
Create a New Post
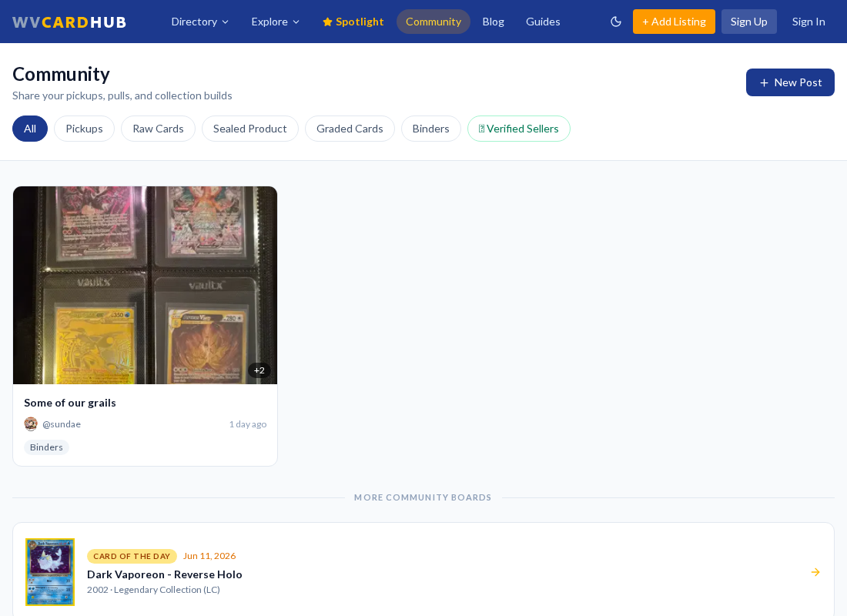790,82
